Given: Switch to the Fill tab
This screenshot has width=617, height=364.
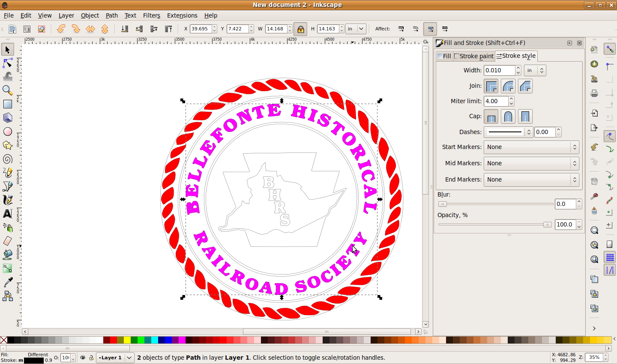Looking at the screenshot, I should pos(444,56).
